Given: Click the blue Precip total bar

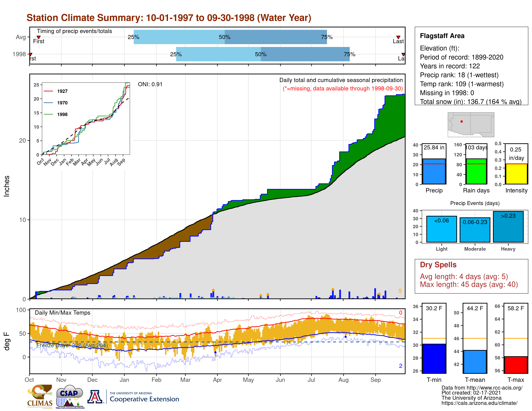Looking at the screenshot, I should (x=434, y=171).
